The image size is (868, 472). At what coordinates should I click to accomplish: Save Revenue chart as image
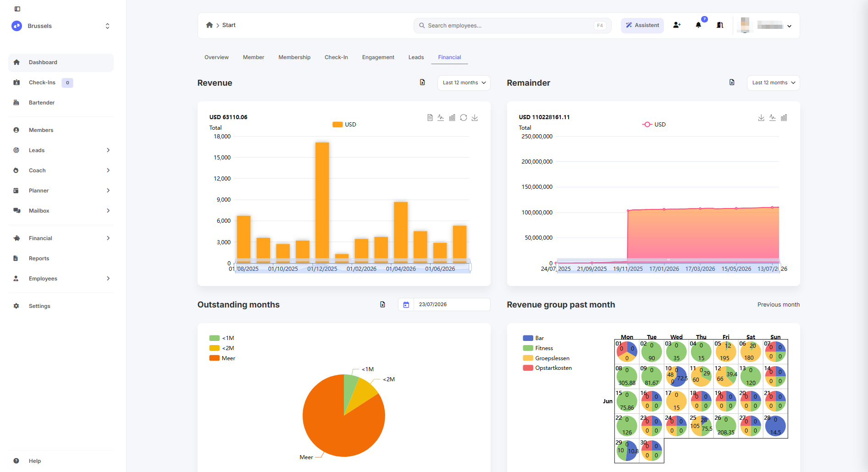[475, 118]
